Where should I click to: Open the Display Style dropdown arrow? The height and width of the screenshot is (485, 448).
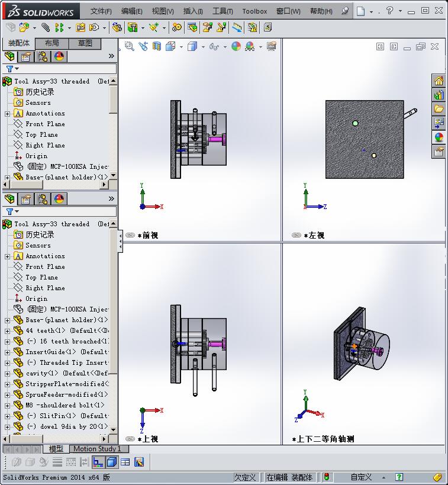[203, 47]
